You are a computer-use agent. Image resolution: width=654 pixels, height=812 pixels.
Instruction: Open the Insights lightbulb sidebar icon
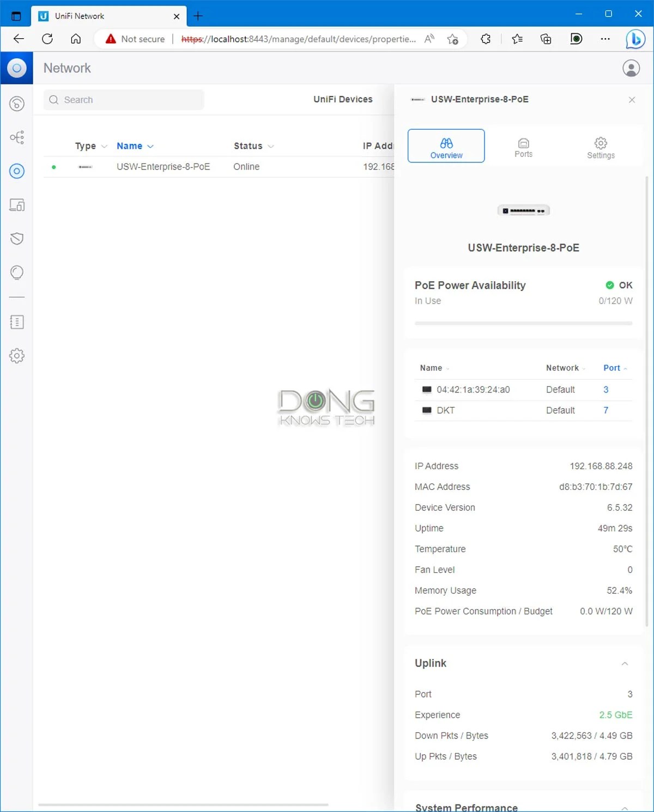pos(17,272)
